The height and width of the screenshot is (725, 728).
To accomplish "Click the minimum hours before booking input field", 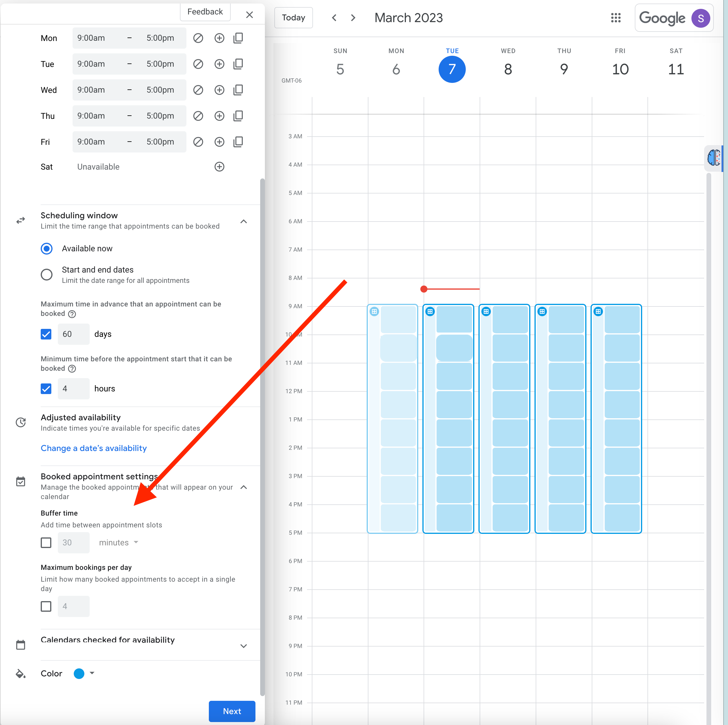I will pos(73,388).
